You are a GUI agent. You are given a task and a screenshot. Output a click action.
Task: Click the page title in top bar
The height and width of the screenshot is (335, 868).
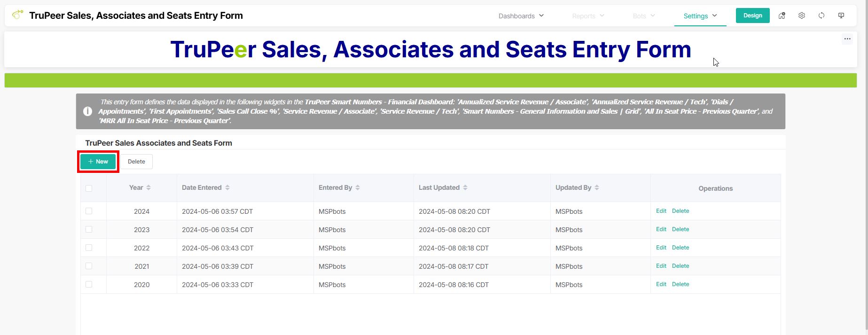(x=136, y=16)
